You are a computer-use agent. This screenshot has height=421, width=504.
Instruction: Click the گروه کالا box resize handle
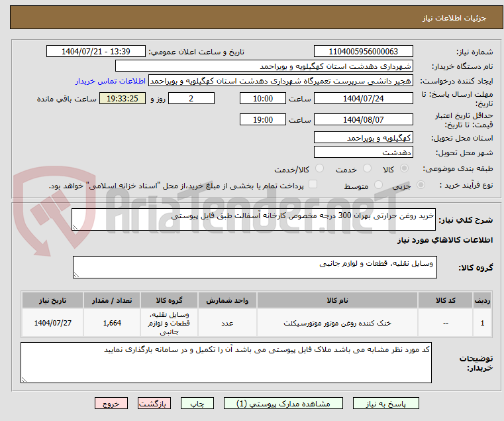click(x=76, y=275)
